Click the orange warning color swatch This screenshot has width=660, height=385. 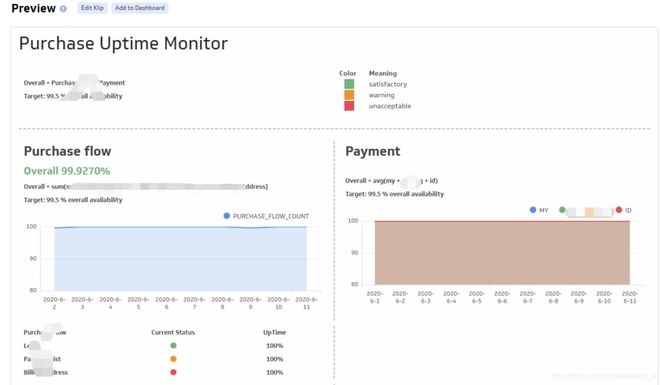tap(349, 95)
